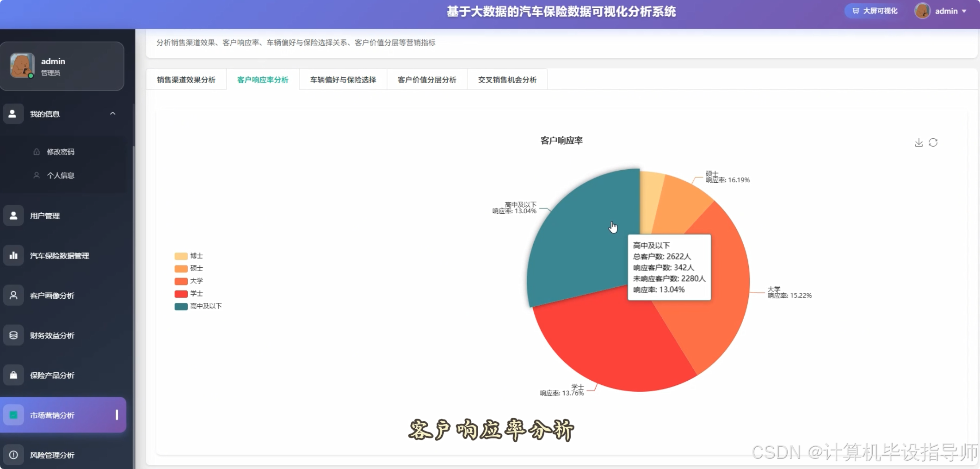Open 修改密码 to change password
The image size is (980, 469).
coord(62,151)
